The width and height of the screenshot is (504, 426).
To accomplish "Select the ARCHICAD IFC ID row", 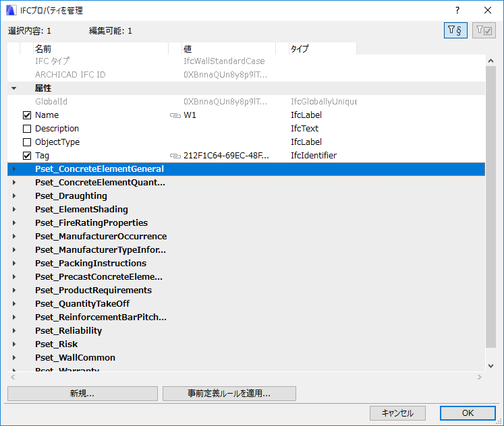I will 246,75.
